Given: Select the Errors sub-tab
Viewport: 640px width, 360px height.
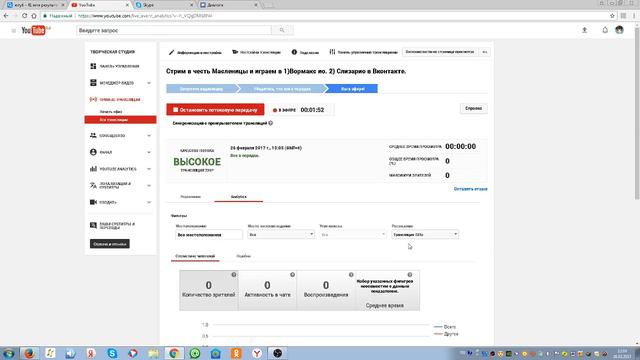Looking at the screenshot, I should click(x=243, y=256).
